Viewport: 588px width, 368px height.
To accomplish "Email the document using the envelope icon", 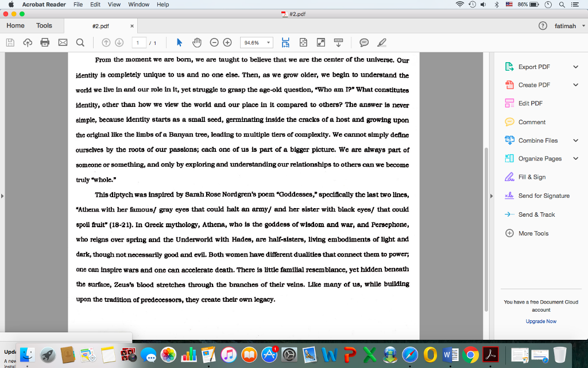I will [x=62, y=42].
